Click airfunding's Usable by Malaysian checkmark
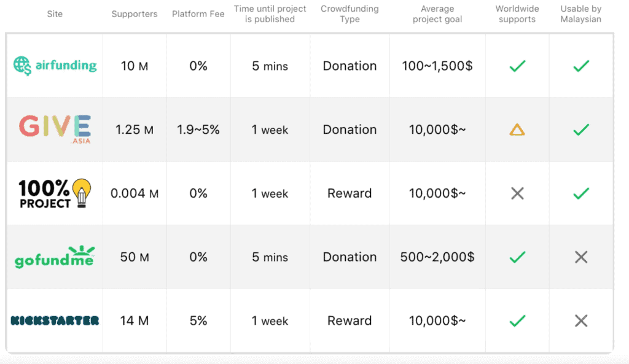 (581, 66)
